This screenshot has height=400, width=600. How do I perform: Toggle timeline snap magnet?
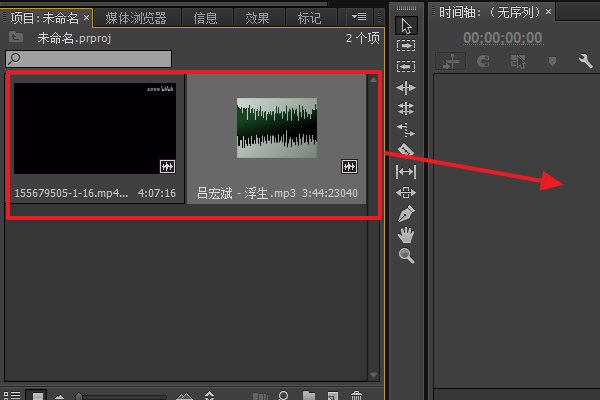[x=484, y=61]
